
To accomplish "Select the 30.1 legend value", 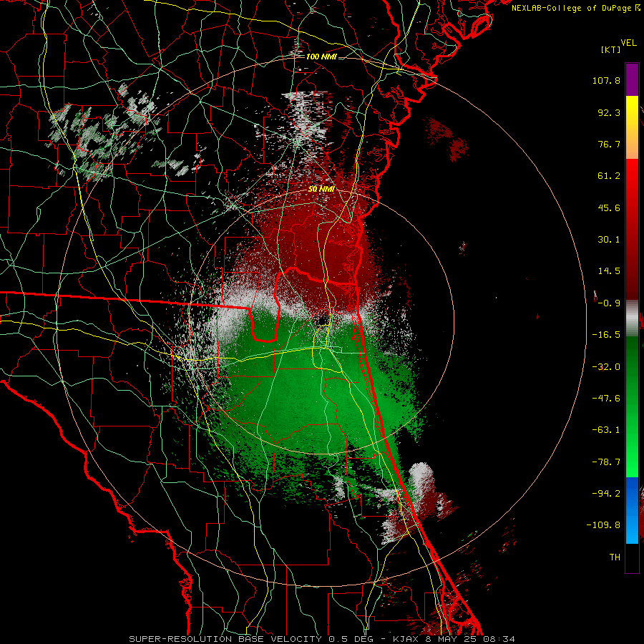I will [609, 240].
